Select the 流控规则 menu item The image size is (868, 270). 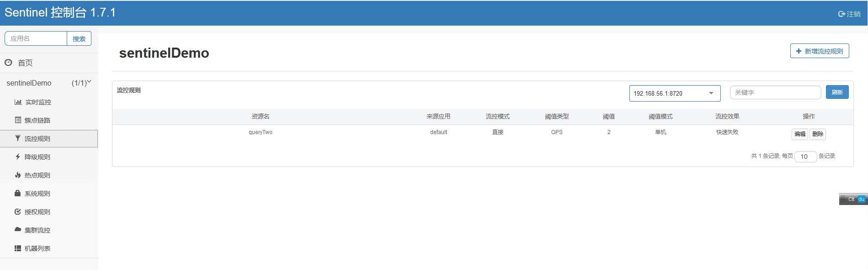49,139
